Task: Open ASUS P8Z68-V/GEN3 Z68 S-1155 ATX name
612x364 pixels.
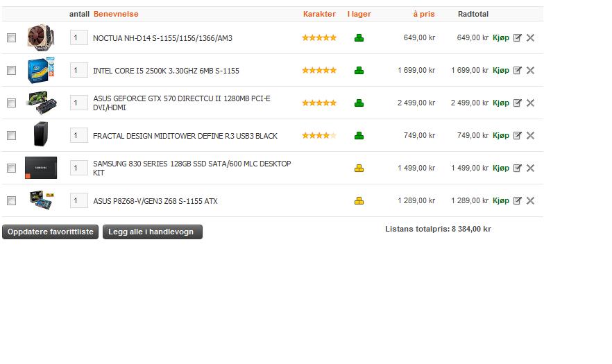Action: coord(155,201)
